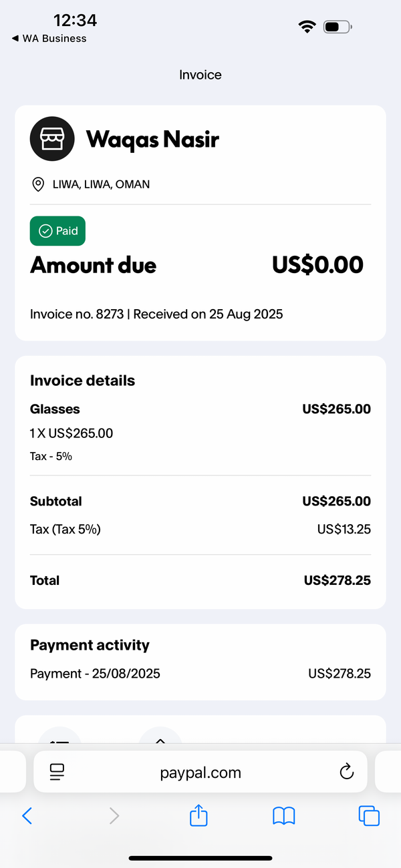The image size is (401, 868).
Task: Tap the merchant storefront logo
Action: pos(52,139)
